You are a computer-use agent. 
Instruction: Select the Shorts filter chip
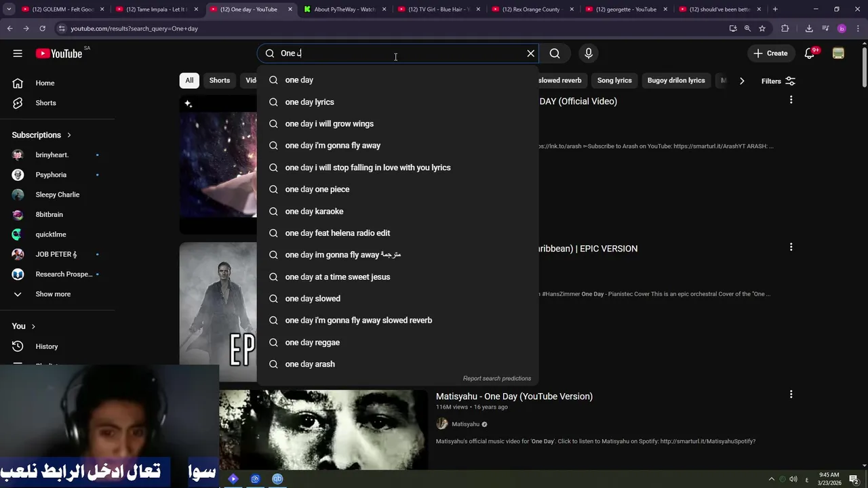220,80
